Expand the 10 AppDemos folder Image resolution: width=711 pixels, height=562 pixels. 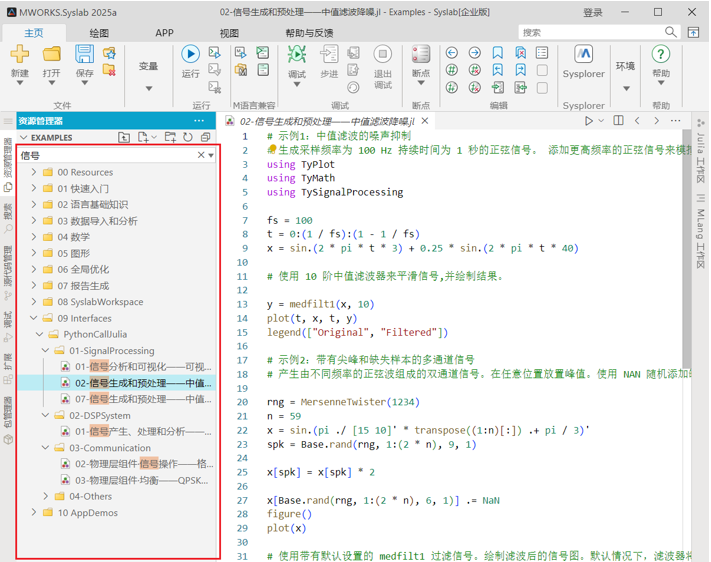pyautogui.click(x=34, y=512)
